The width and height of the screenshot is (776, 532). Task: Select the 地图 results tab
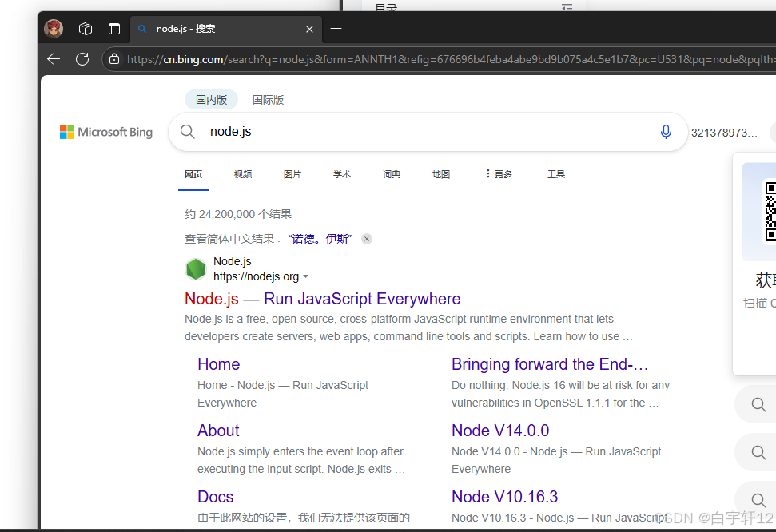(x=441, y=174)
